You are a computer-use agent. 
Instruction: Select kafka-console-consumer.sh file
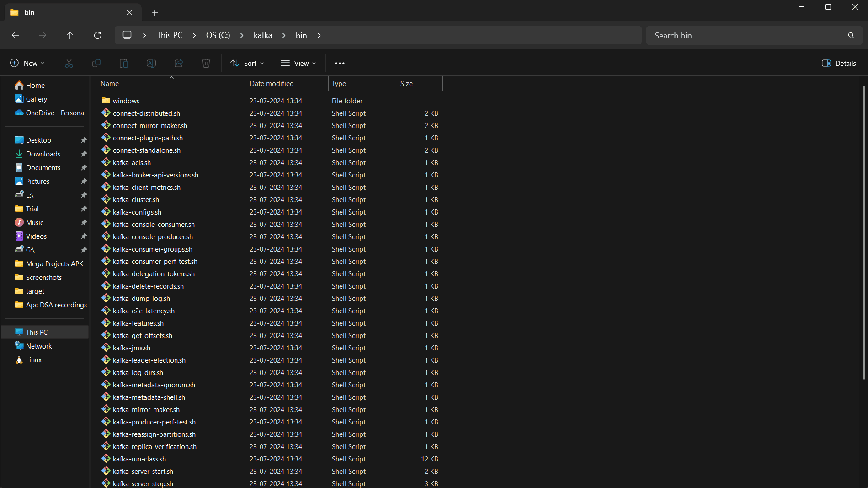click(x=270, y=224)
